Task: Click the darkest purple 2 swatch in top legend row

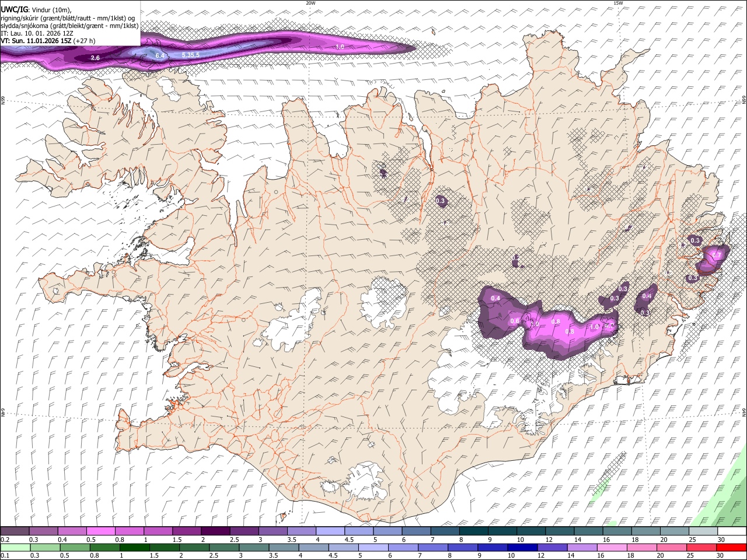Action: click(x=215, y=531)
